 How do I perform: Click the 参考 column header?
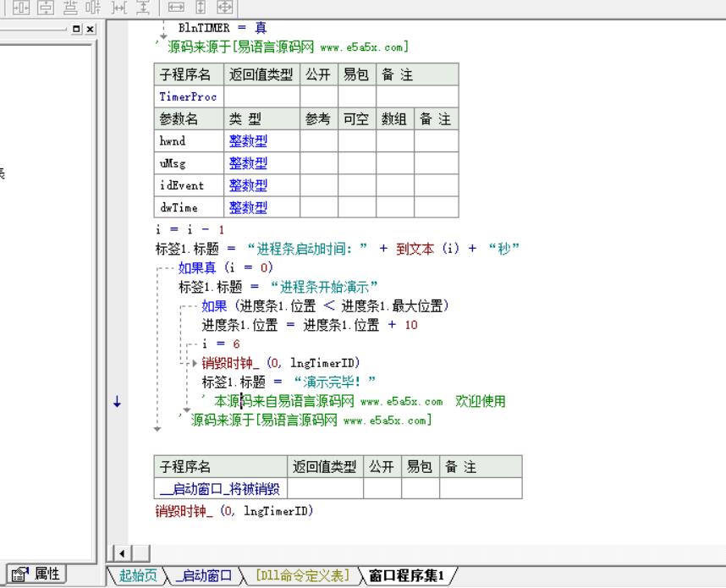319,119
